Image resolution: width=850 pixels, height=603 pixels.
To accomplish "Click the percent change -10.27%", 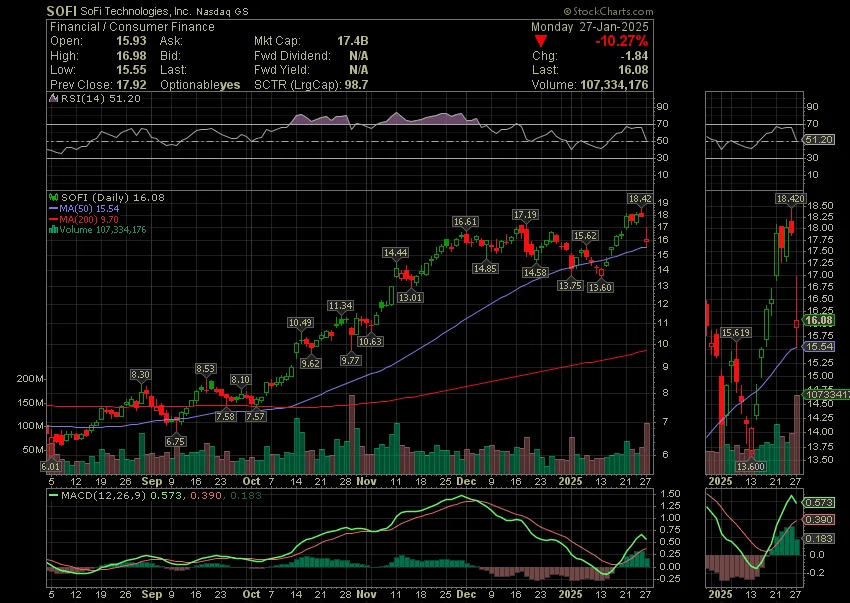I will click(621, 41).
